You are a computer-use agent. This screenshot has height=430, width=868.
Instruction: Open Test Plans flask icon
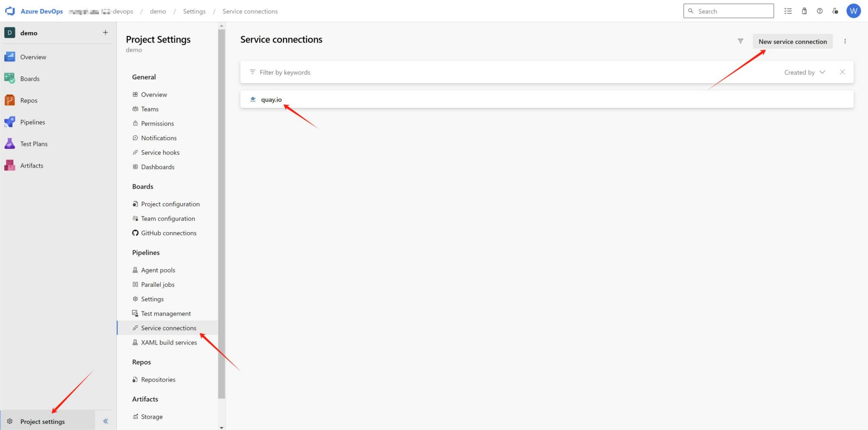(10, 144)
